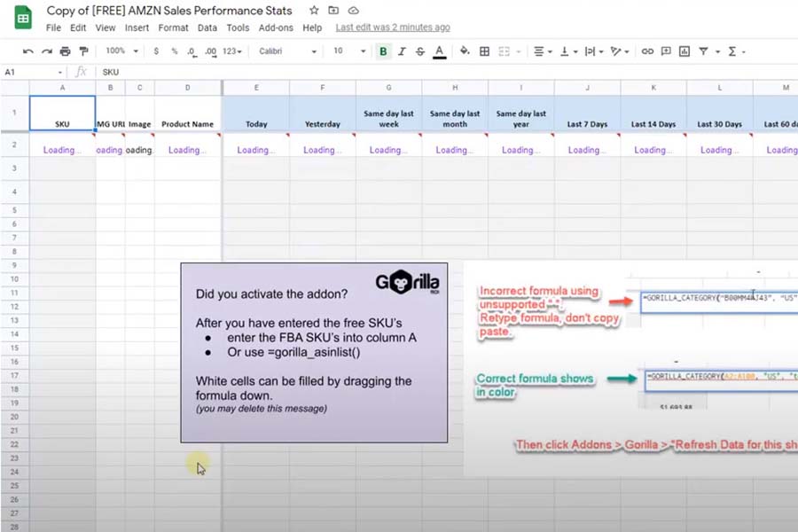
Task: Star this spreadsheet document
Action: pos(314,10)
